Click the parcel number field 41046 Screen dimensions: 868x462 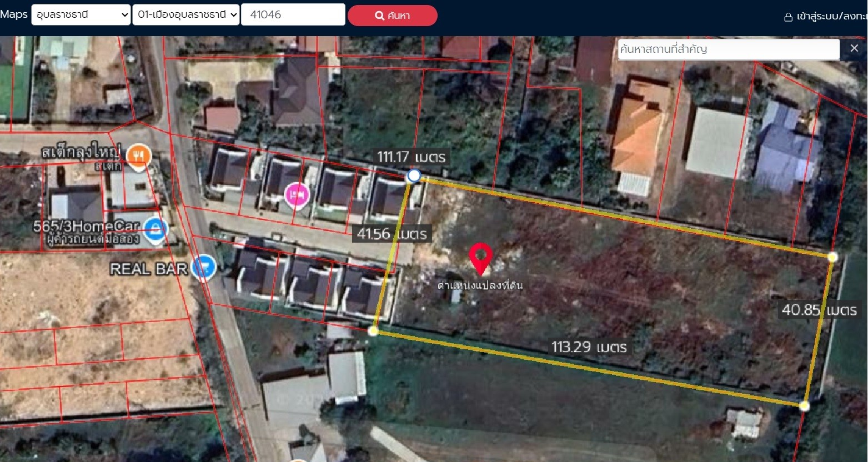[x=293, y=15]
